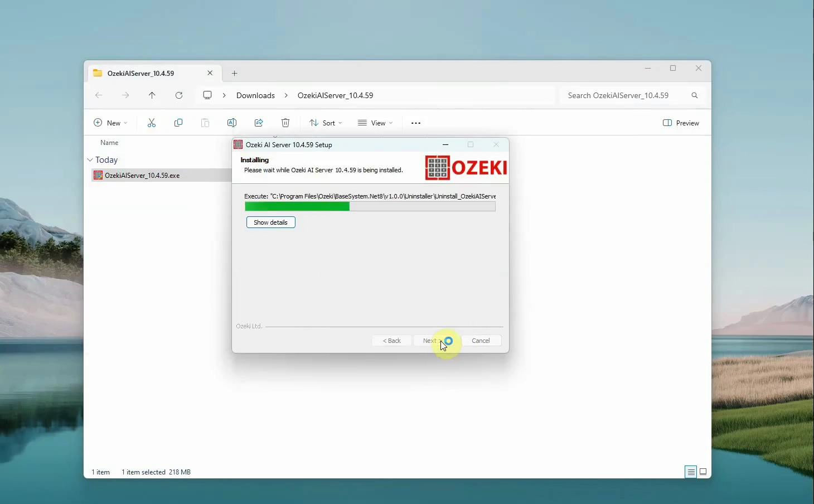Click the Show details button
Image resolution: width=814 pixels, height=504 pixels.
[271, 222]
